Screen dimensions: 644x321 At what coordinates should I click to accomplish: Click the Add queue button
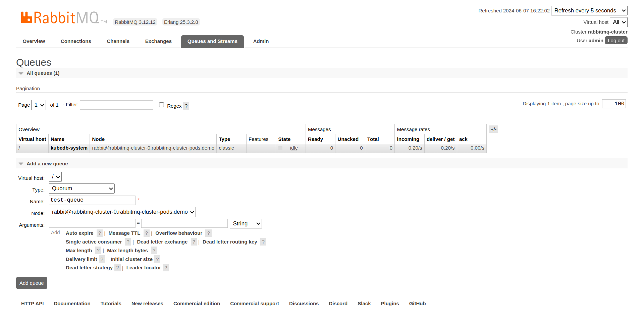click(x=32, y=283)
